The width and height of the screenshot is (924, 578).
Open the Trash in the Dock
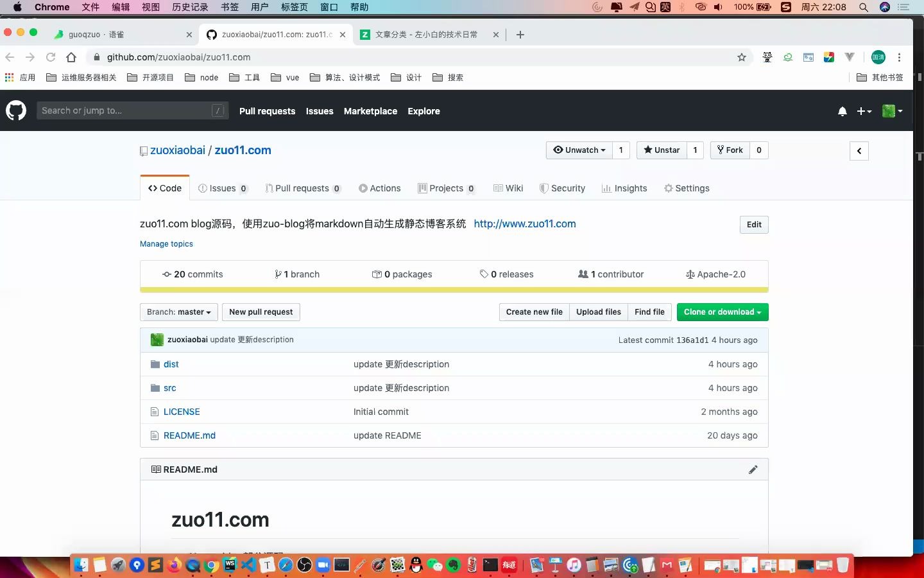[x=843, y=565]
